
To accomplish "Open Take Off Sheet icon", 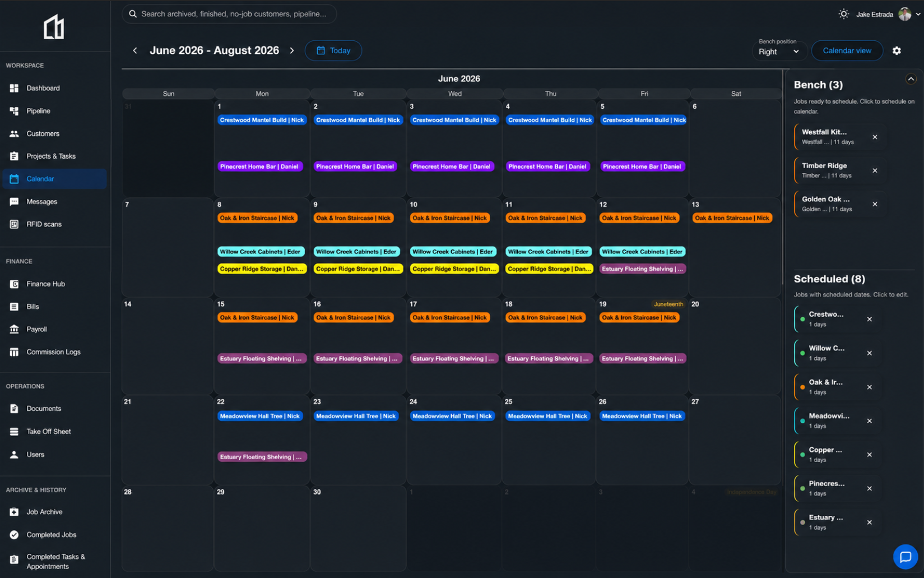I will pos(14,432).
